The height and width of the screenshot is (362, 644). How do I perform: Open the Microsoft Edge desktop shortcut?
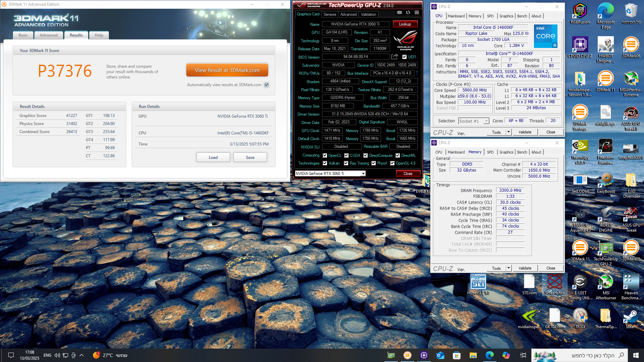click(x=606, y=16)
